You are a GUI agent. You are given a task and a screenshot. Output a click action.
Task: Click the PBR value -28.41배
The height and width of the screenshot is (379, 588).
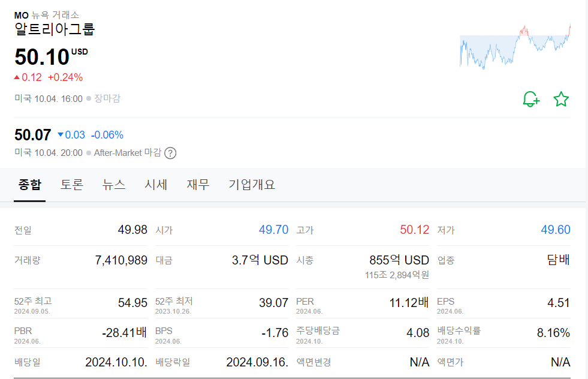click(x=124, y=333)
